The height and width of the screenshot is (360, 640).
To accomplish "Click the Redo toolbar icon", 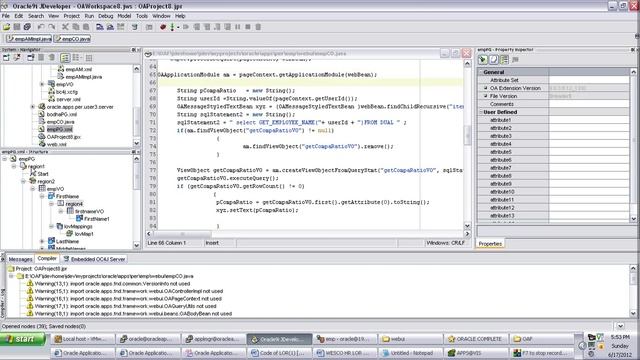I will pyautogui.click(x=51, y=27).
